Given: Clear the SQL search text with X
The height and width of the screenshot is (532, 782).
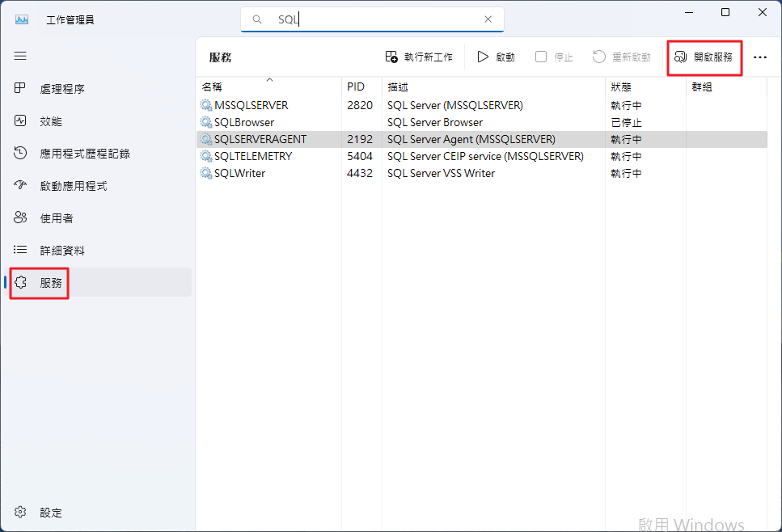Looking at the screenshot, I should pos(488,19).
